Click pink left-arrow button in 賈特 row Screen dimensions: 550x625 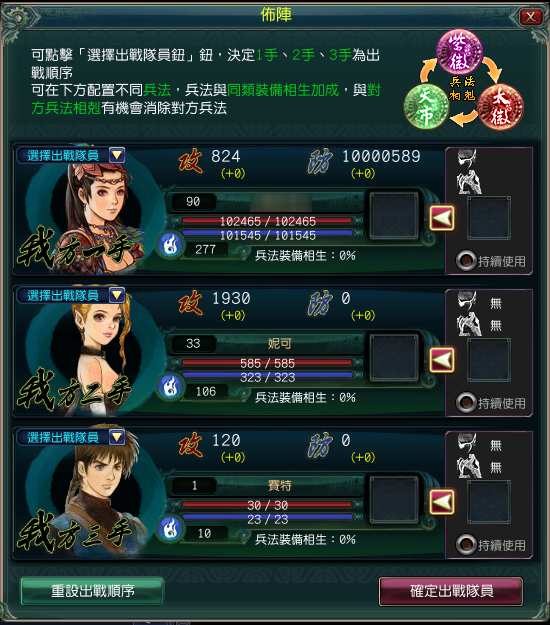click(x=442, y=502)
